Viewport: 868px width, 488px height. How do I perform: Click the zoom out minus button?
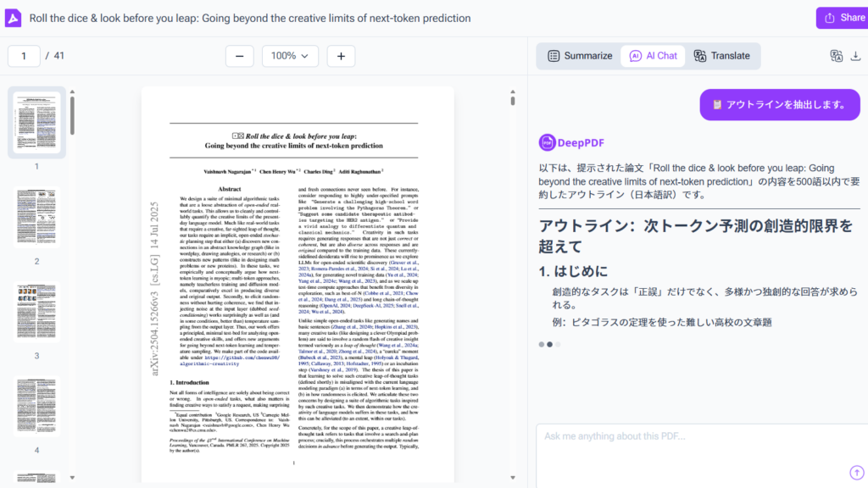[239, 56]
